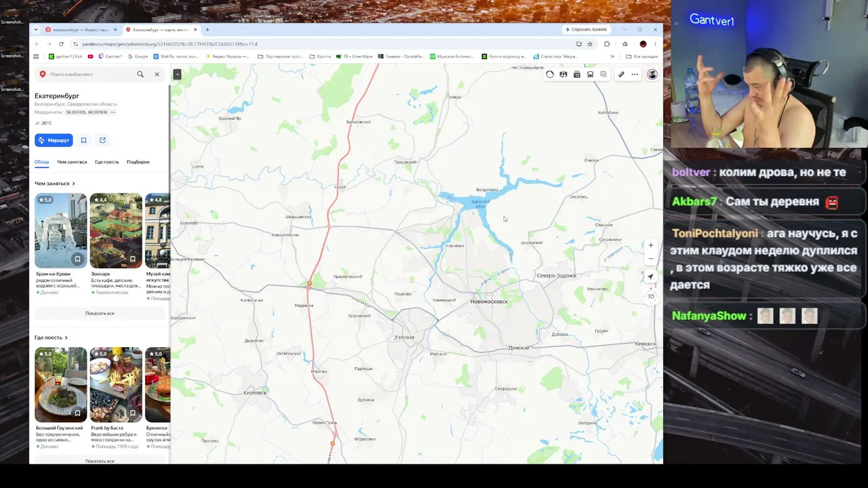Bookmark the Храм-на-Крови card

(x=77, y=259)
